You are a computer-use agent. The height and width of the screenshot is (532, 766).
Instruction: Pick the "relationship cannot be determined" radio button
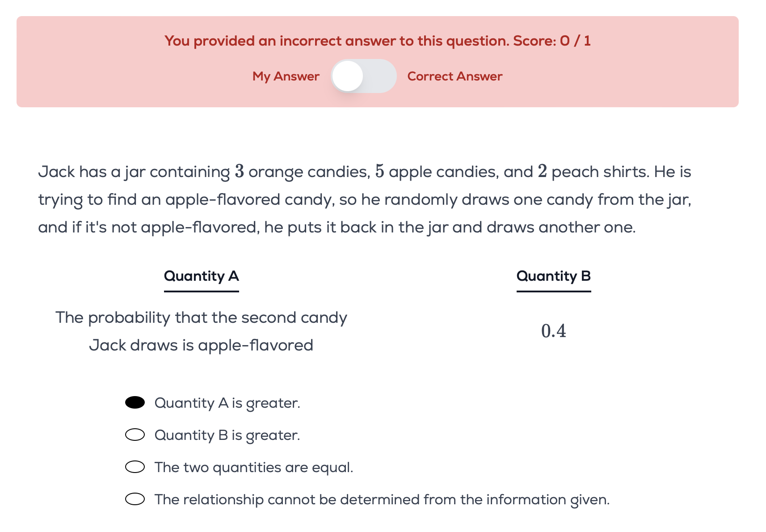(135, 499)
